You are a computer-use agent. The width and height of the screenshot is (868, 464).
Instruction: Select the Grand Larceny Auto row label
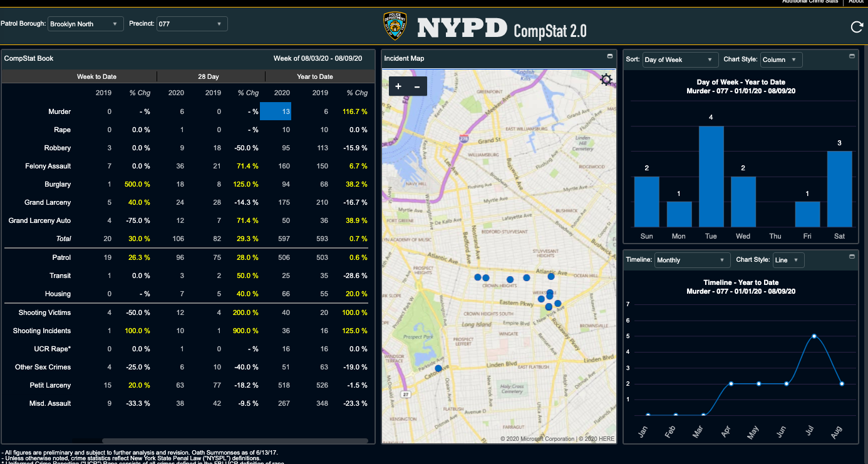(x=39, y=220)
